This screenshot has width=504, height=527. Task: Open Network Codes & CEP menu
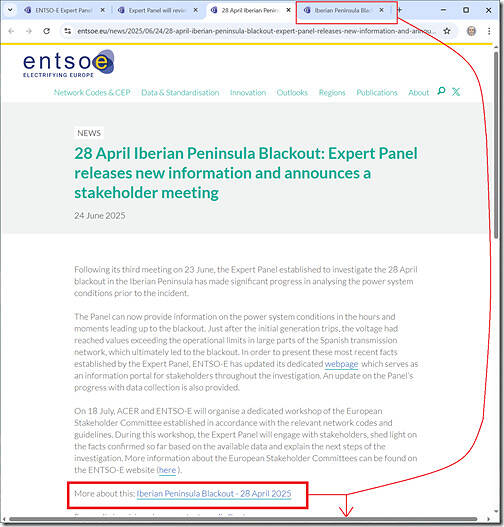click(x=92, y=92)
